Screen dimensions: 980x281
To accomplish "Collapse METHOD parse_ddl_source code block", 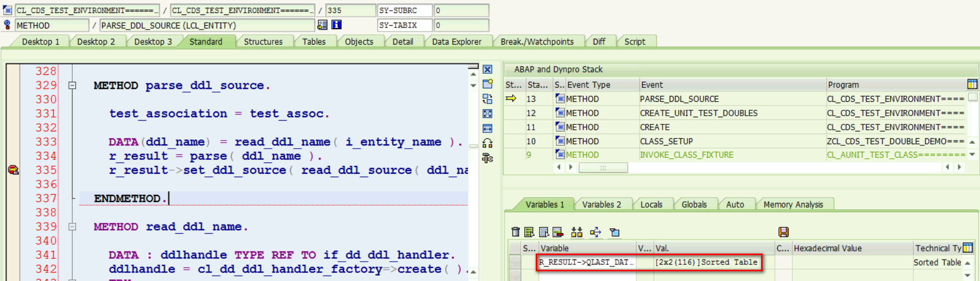I will coord(72,85).
